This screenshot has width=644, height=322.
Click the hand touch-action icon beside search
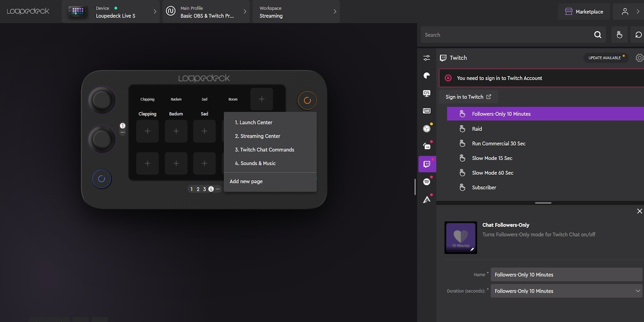619,35
